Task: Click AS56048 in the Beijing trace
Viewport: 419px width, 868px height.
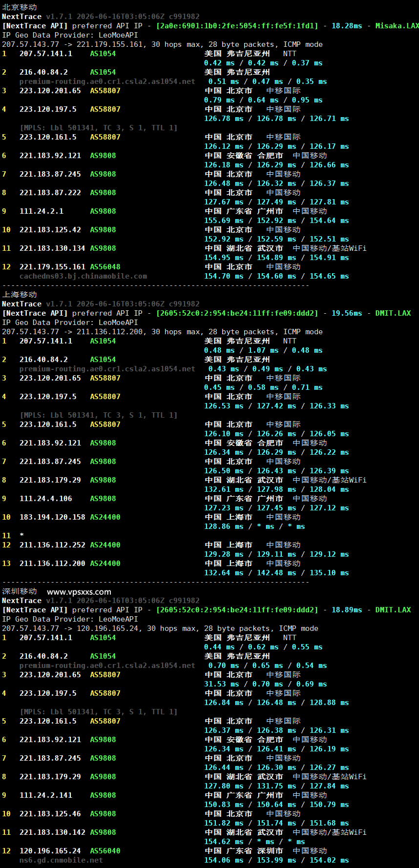Action: [105, 267]
